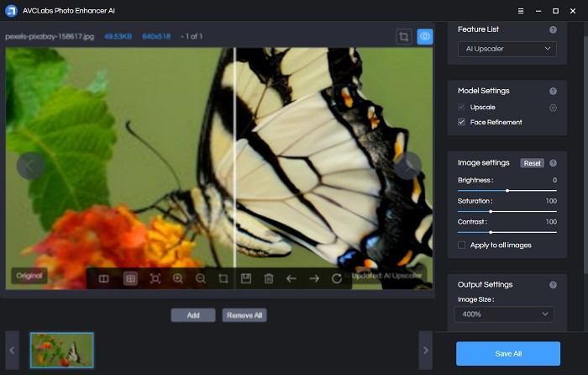This screenshot has height=375, width=588.
Task: Expand the 400% image size dropdown
Action: point(504,314)
